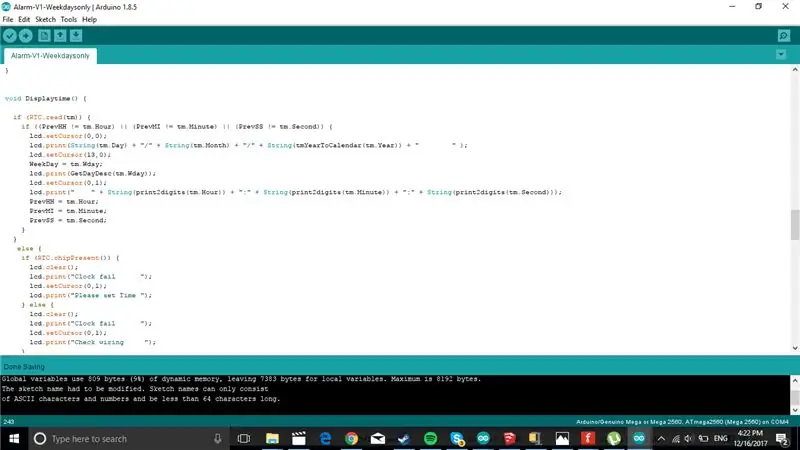
Task: Open the network Wi-Fi tray icon
Action: pyautogui.click(x=676, y=439)
